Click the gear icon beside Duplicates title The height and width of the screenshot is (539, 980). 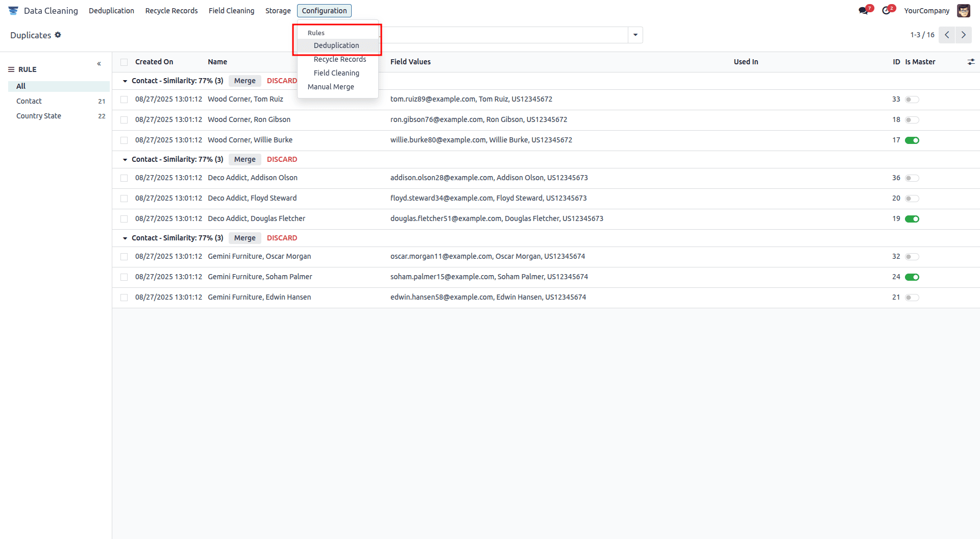coord(58,35)
